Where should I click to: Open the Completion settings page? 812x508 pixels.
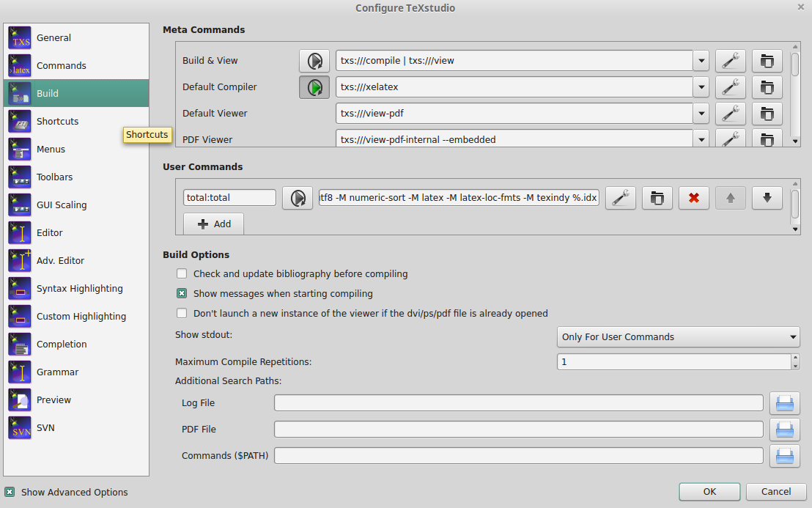tap(76, 345)
